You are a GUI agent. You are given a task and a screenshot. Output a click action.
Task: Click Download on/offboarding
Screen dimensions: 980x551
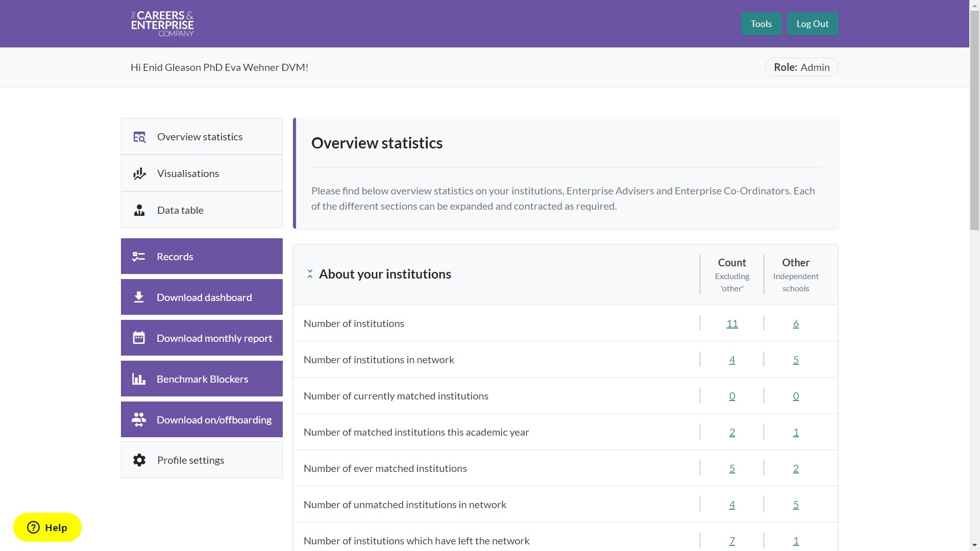click(x=202, y=419)
